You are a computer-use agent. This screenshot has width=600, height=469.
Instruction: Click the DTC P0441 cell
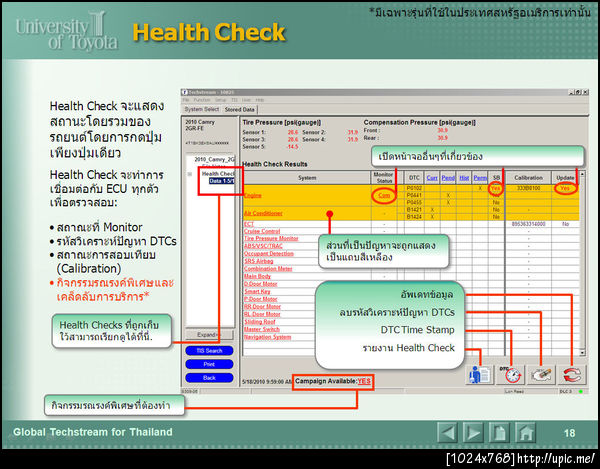(414, 195)
